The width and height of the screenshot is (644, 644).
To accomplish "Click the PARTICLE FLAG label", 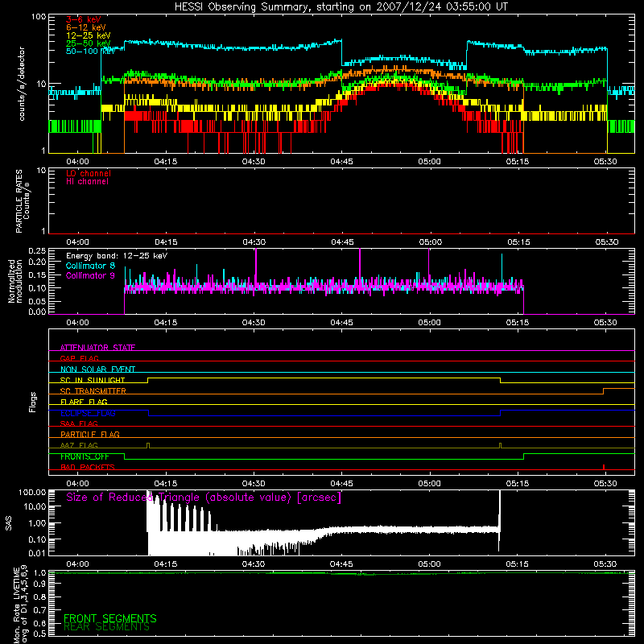I will (x=90, y=435).
